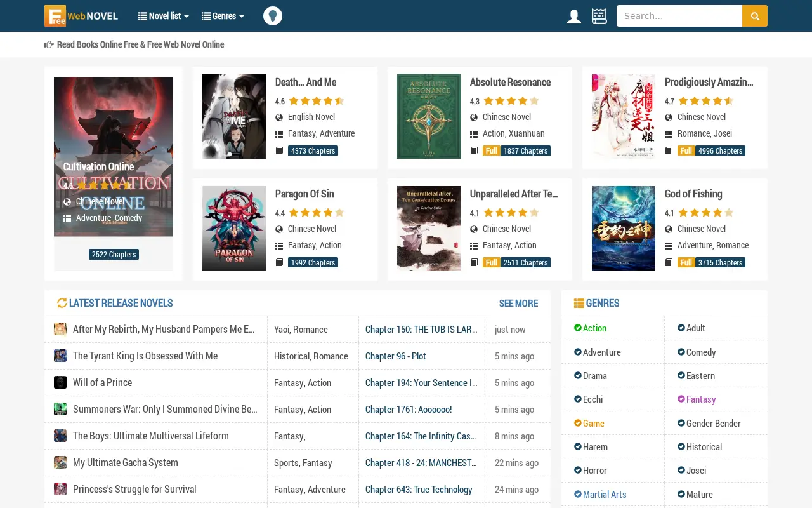Select the Game genre
Screen dimensions: 812x508
coord(589,424)
